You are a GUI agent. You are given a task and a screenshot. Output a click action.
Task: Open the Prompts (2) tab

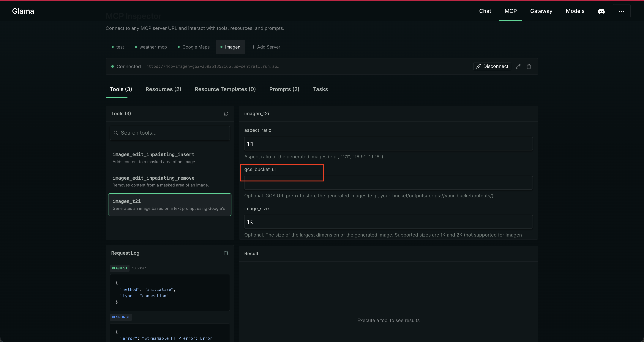point(284,89)
